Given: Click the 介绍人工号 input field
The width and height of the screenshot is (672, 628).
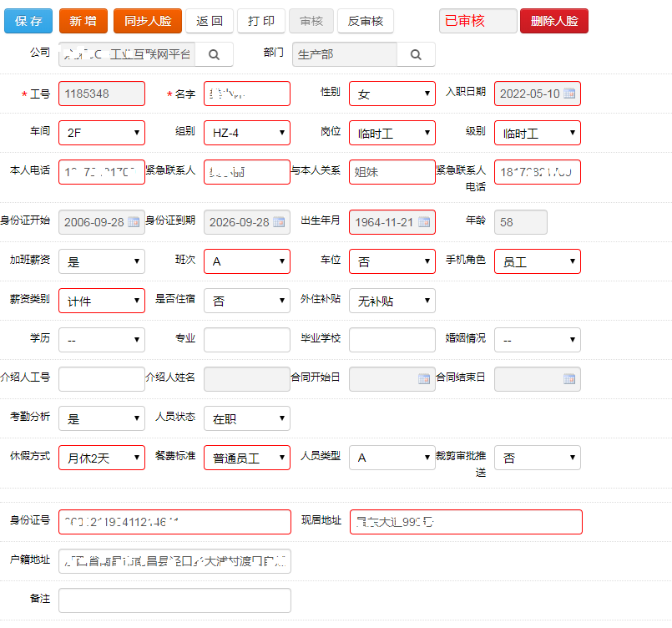Looking at the screenshot, I should [x=101, y=378].
